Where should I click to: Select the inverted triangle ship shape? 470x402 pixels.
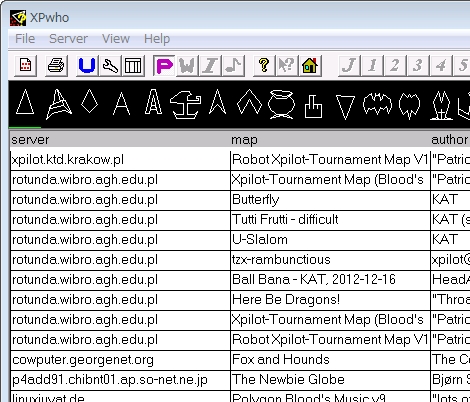[x=345, y=107]
